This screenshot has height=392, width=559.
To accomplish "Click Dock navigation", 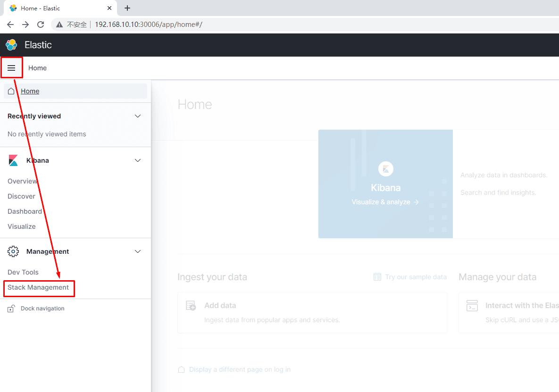I will coord(42,309).
